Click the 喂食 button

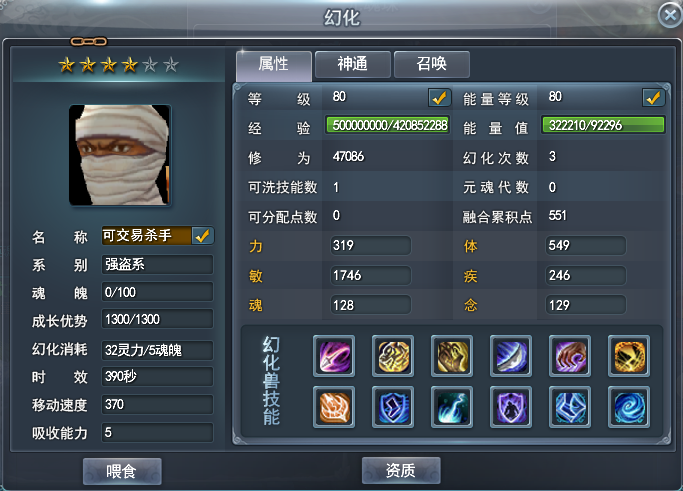[122, 471]
